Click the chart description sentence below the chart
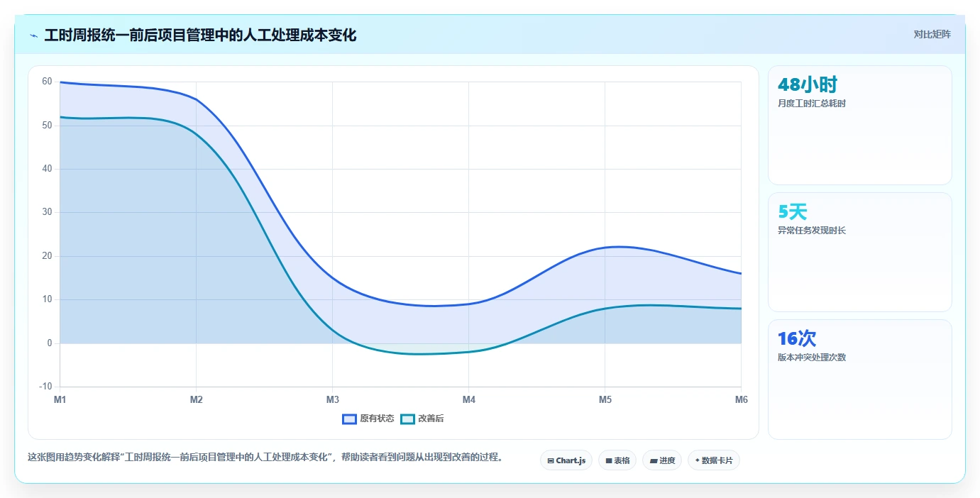Viewport: 980px width, 498px height. [265, 458]
